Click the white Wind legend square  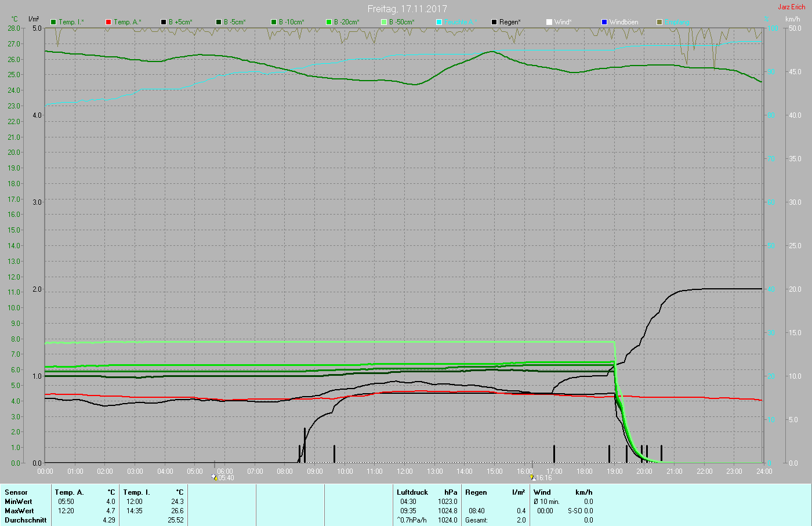pyautogui.click(x=549, y=22)
